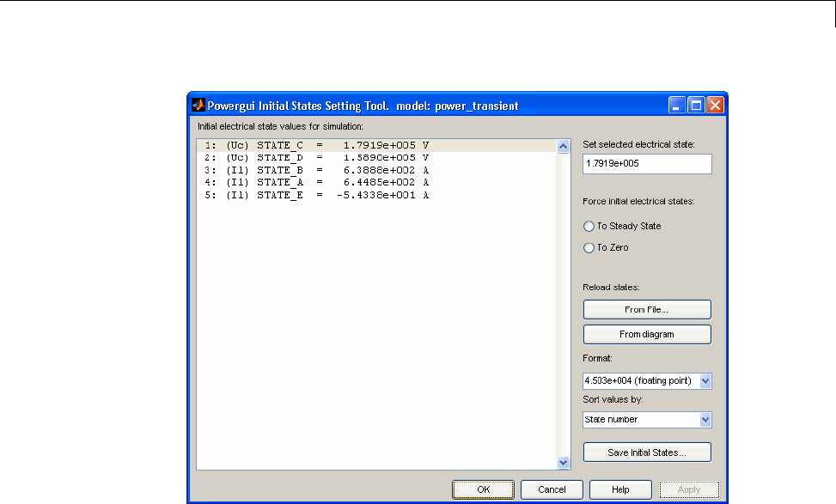Click the From File... button

647,310
